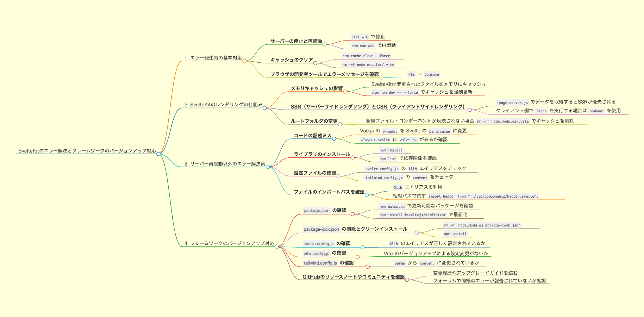Click the leaf 'F12 → Console'
Screen dimensions: 644x317
pyautogui.click(x=424, y=74)
